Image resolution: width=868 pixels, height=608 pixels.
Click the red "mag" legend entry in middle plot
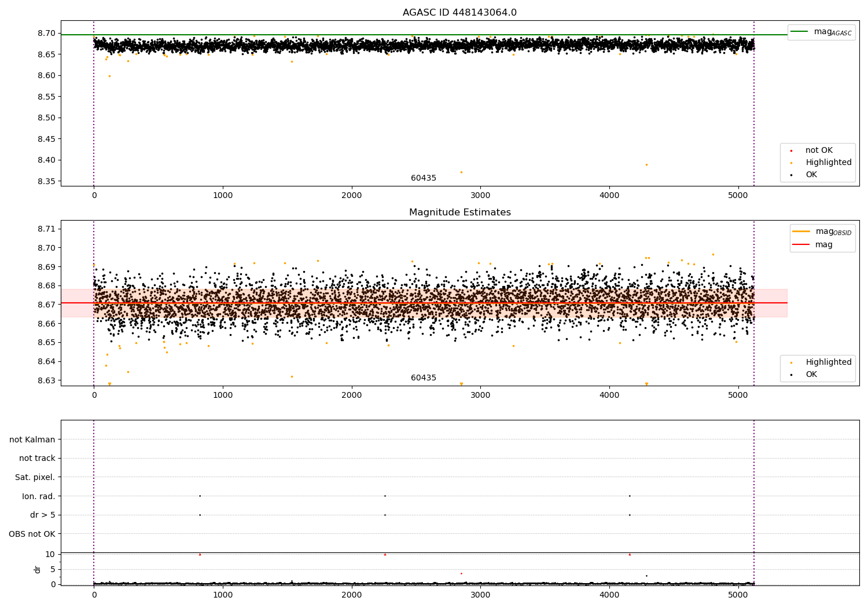point(813,245)
